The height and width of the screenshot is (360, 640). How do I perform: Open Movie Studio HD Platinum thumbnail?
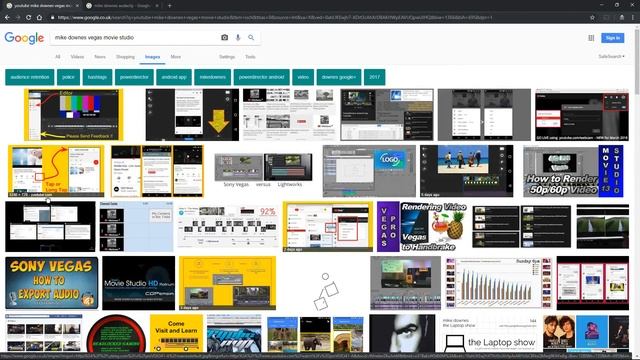[x=138, y=283]
